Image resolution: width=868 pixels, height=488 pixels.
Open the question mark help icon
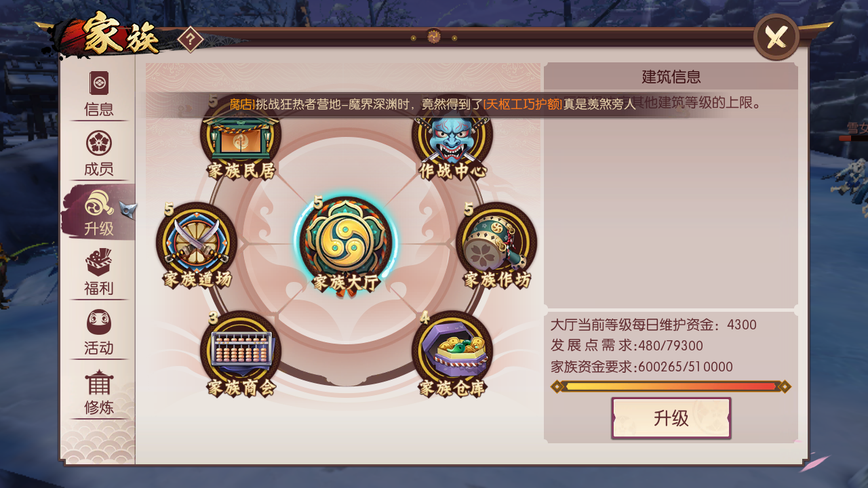click(191, 39)
